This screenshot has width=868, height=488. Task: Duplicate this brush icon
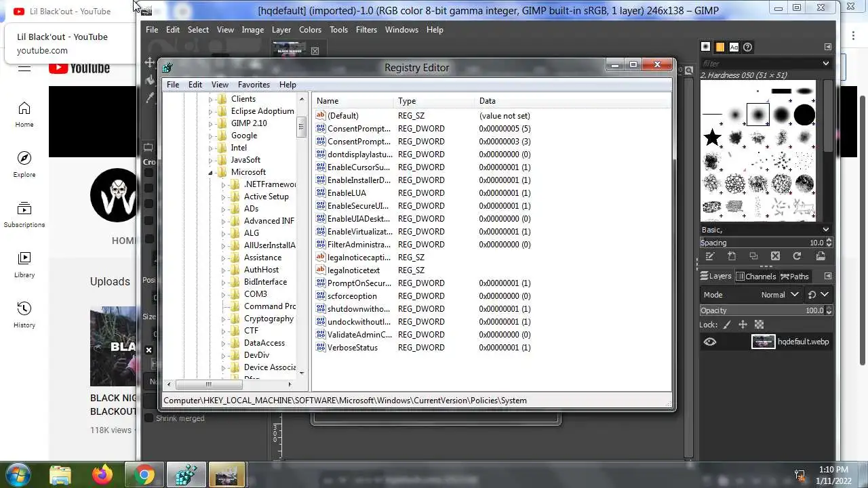[753, 256]
